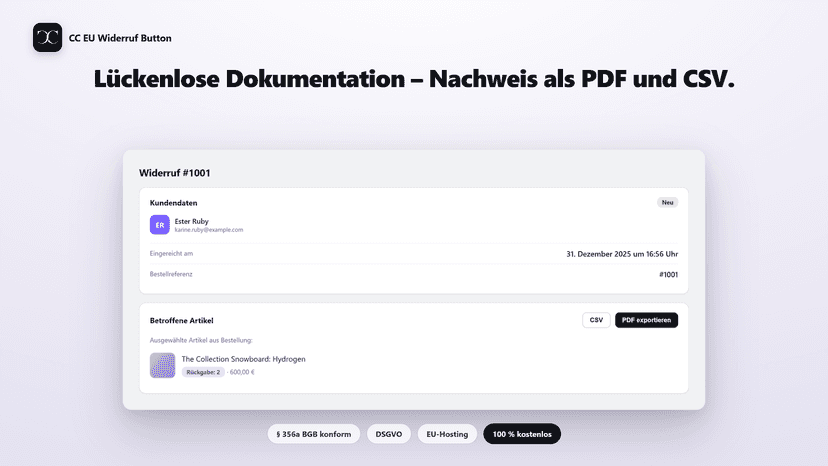828x466 pixels.
Task: Click the Eingereicht am label
Action: 171,254
